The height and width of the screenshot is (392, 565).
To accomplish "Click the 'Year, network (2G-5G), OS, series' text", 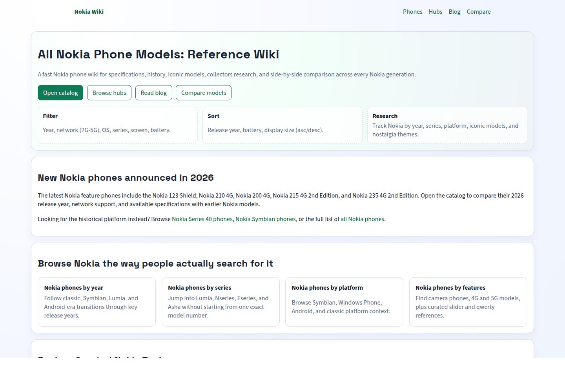I will [x=107, y=130].
